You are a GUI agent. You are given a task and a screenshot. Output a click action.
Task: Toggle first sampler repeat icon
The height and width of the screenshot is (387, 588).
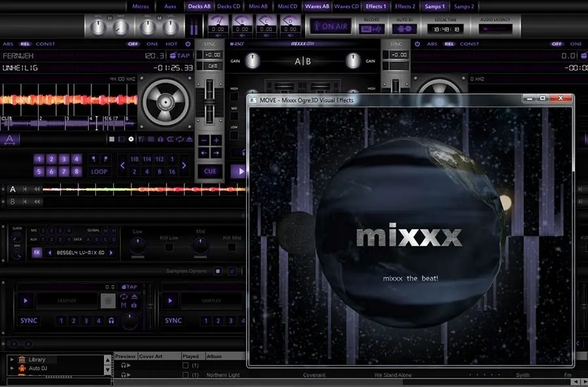coord(123,297)
